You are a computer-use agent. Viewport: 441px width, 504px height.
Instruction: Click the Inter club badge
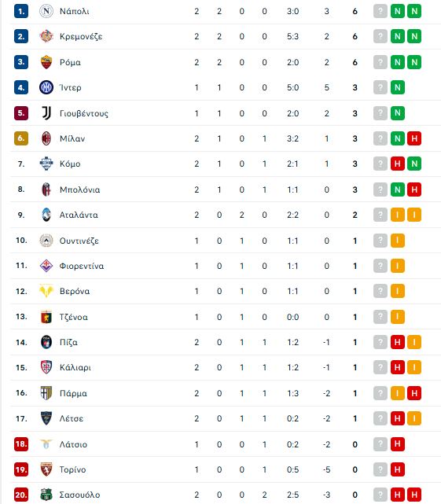point(46,87)
